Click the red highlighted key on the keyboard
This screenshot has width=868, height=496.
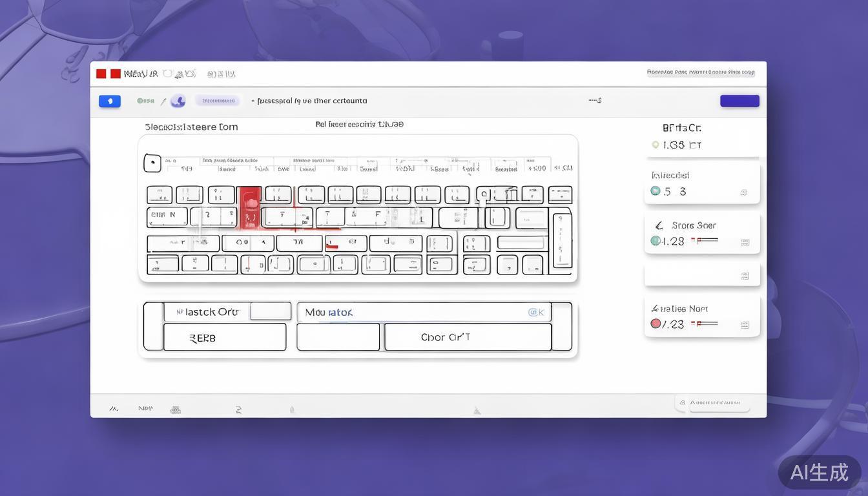(250, 207)
